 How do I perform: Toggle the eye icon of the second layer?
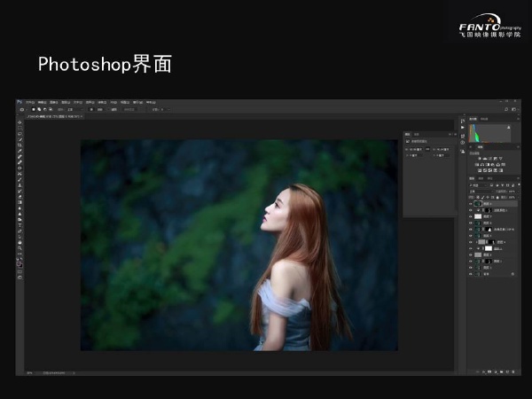tap(470, 210)
